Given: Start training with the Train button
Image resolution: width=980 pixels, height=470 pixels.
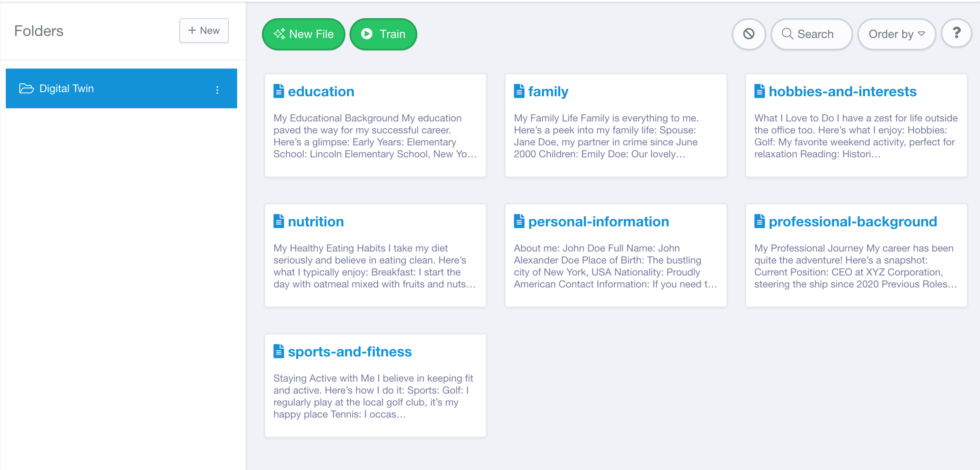Looking at the screenshot, I should (383, 34).
